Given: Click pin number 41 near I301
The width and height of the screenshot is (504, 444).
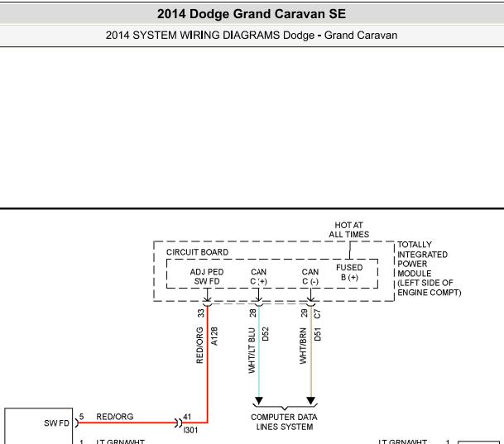Looking at the screenshot, I should tap(187, 417).
